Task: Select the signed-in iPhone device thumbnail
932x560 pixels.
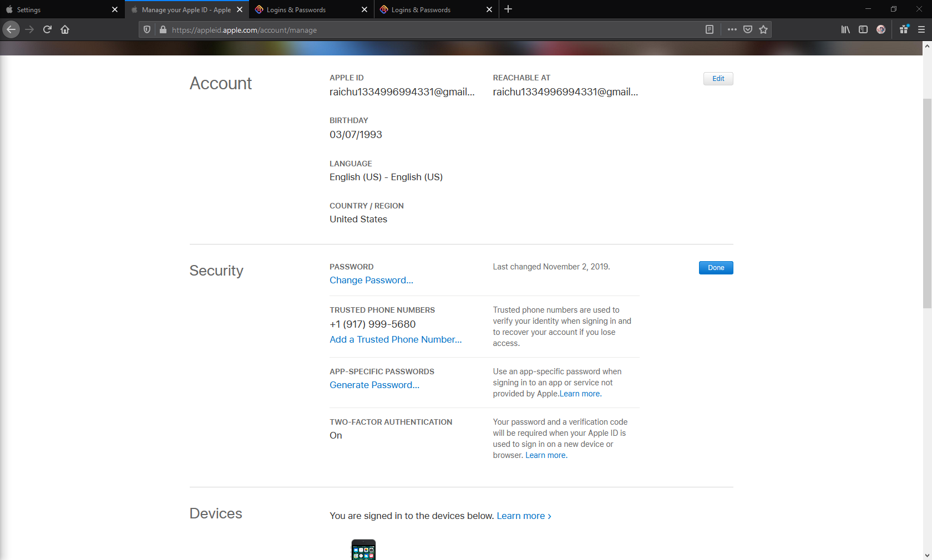Action: pyautogui.click(x=363, y=549)
